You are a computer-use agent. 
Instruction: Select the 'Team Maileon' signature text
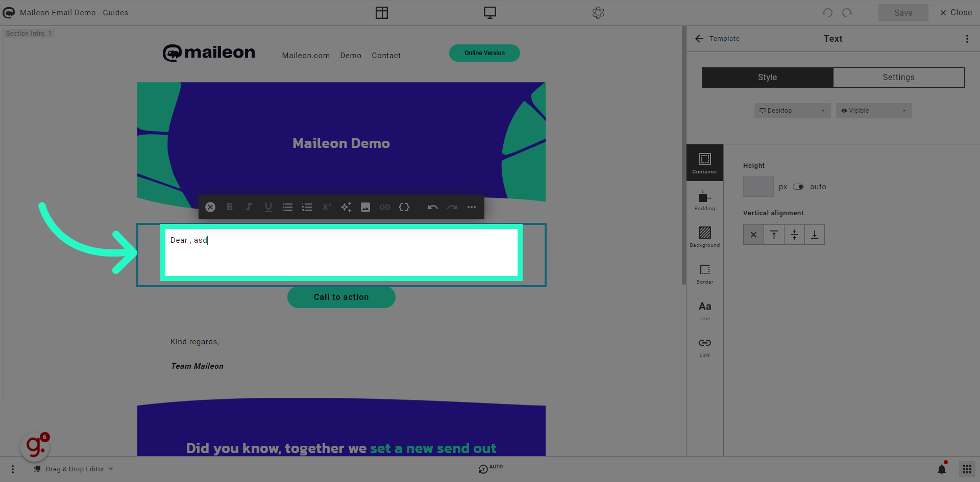pyautogui.click(x=197, y=366)
